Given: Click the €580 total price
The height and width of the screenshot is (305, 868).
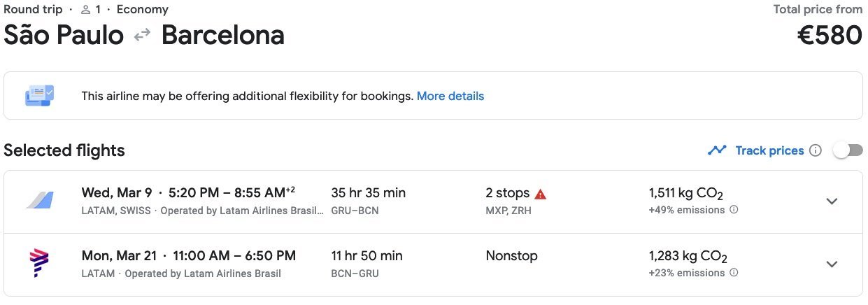Looking at the screenshot, I should [x=830, y=35].
